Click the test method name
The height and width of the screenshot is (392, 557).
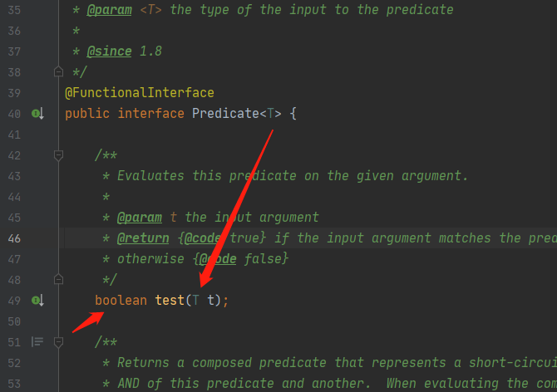(170, 301)
